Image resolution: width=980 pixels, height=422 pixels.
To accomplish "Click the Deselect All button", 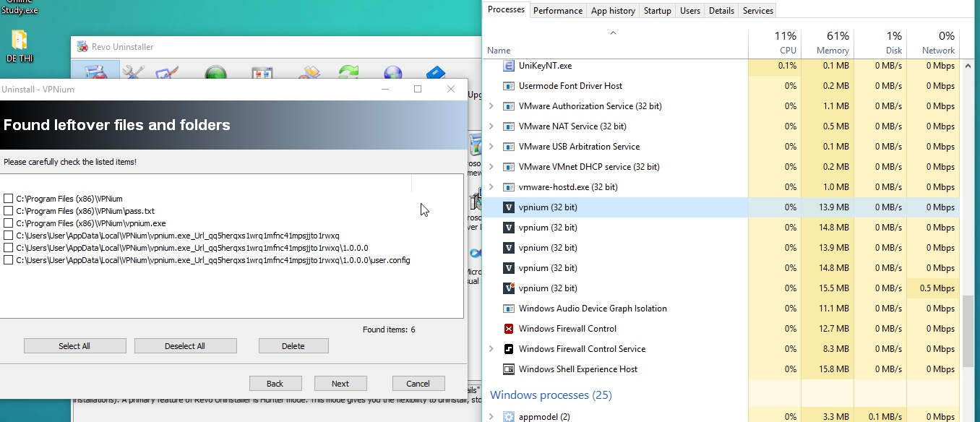I will (185, 346).
